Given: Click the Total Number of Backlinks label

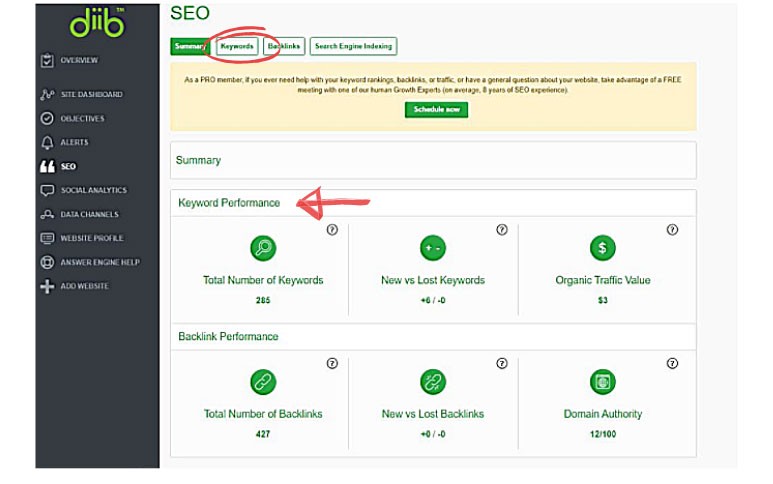Looking at the screenshot, I should click(263, 414).
